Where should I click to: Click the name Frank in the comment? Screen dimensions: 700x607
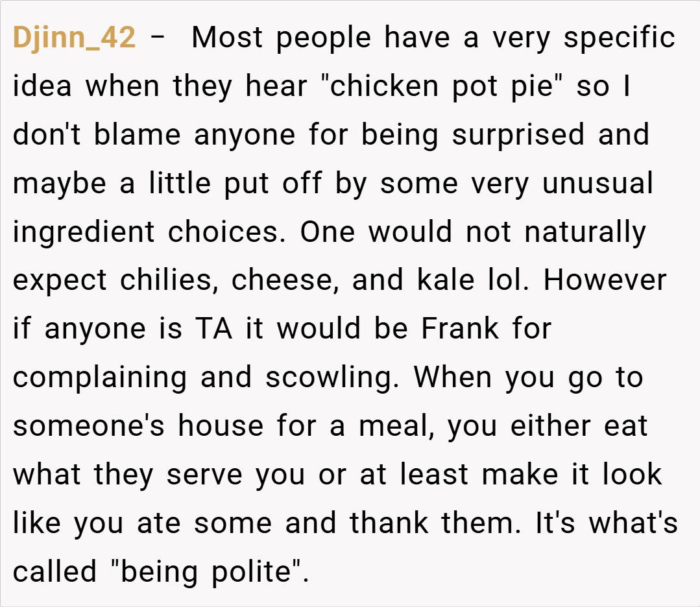(x=460, y=329)
